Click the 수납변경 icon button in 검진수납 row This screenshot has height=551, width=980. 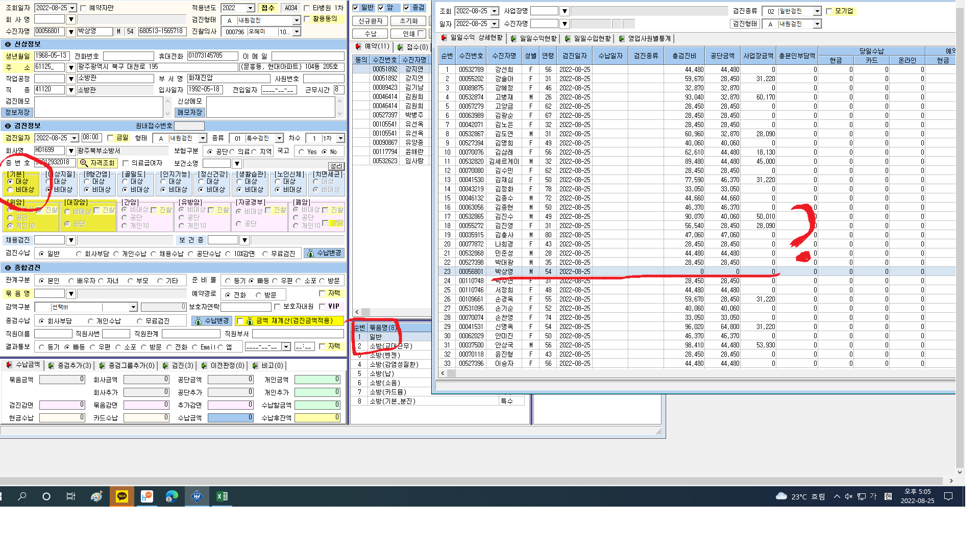click(324, 253)
